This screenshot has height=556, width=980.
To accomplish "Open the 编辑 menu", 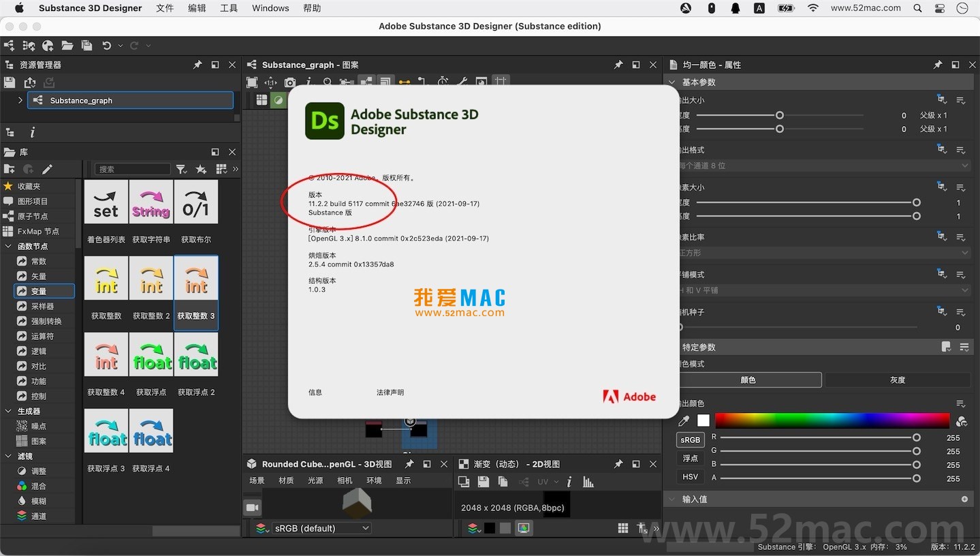I will (x=197, y=8).
